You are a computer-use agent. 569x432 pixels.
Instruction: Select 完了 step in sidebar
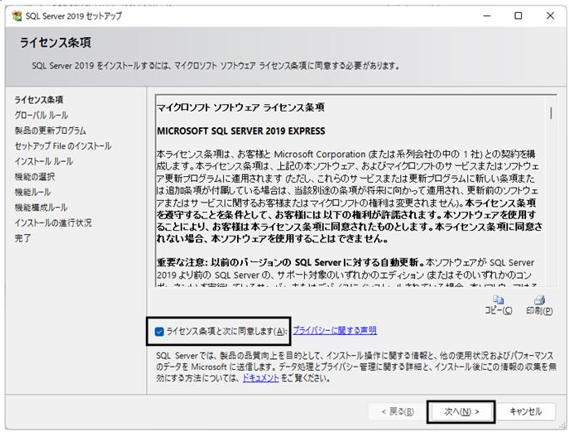22,238
